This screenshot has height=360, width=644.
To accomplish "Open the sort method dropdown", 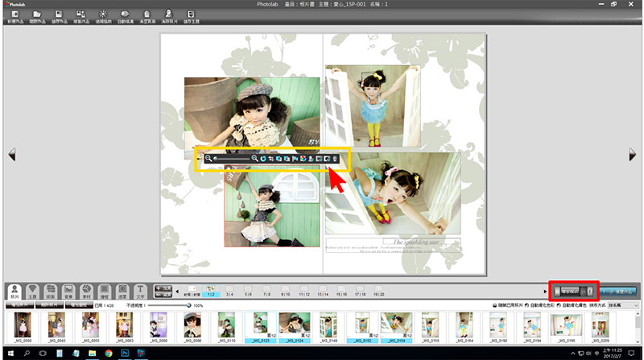I will (623, 305).
